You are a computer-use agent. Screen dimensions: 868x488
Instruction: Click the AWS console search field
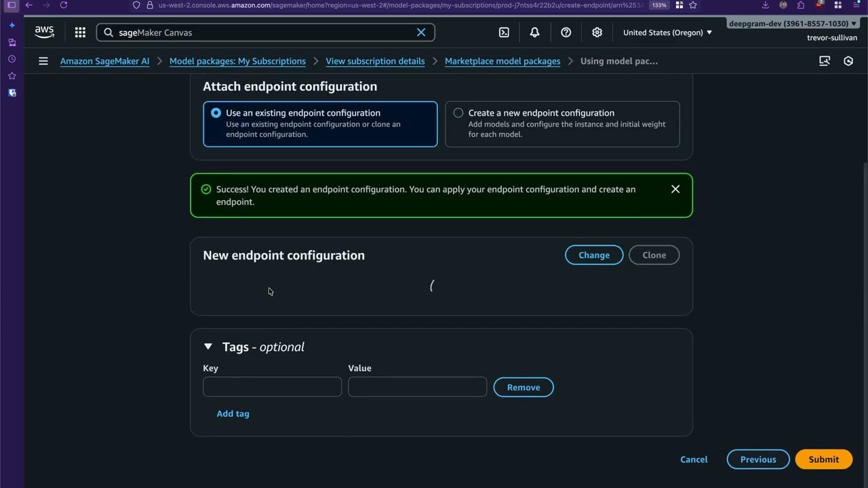click(x=265, y=32)
